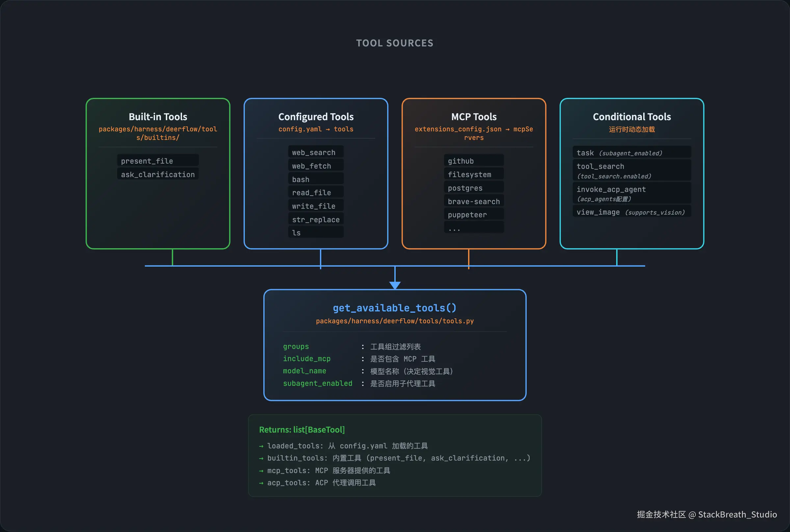This screenshot has height=532, width=790.
Task: Select the Returns list[BaseTool] box
Action: (394, 455)
